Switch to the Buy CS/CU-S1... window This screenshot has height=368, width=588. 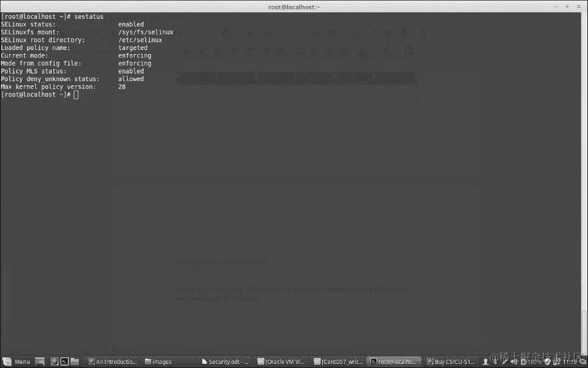point(450,361)
